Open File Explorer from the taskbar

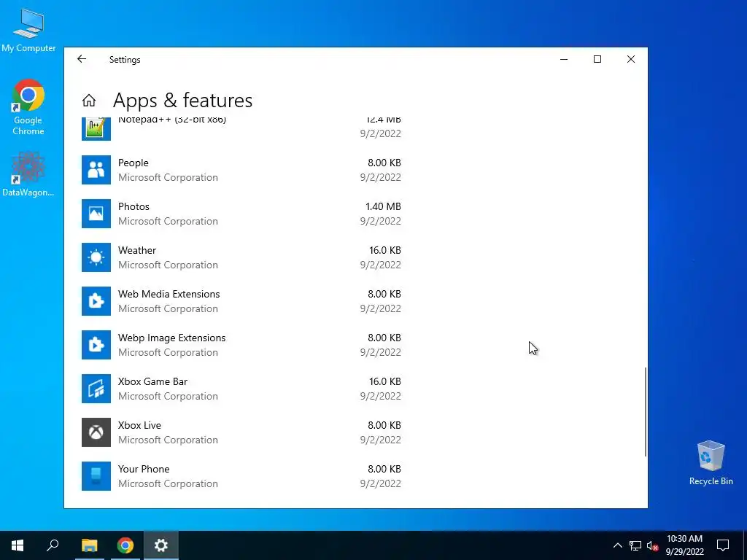pyautogui.click(x=89, y=545)
